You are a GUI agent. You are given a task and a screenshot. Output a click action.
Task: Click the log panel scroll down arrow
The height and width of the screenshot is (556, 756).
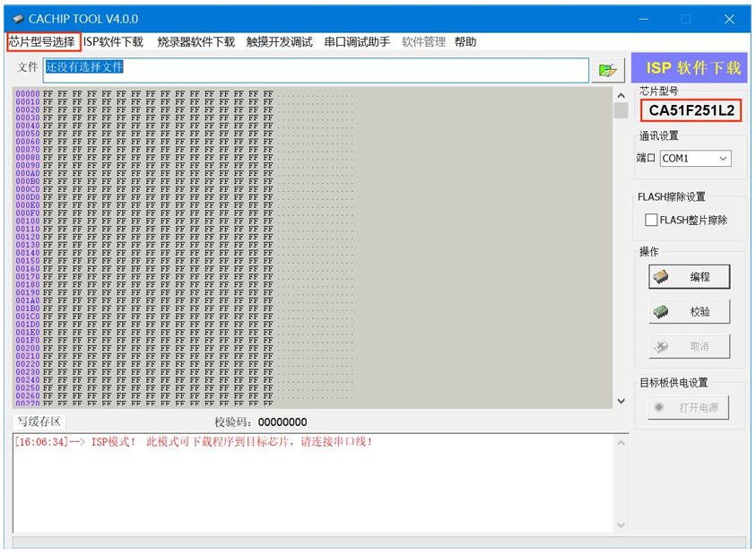(621, 525)
